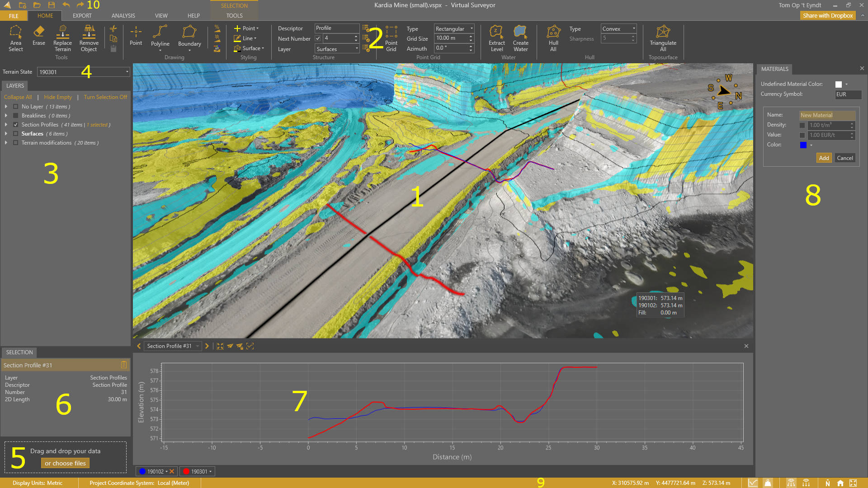Click the Add material button

tap(824, 158)
